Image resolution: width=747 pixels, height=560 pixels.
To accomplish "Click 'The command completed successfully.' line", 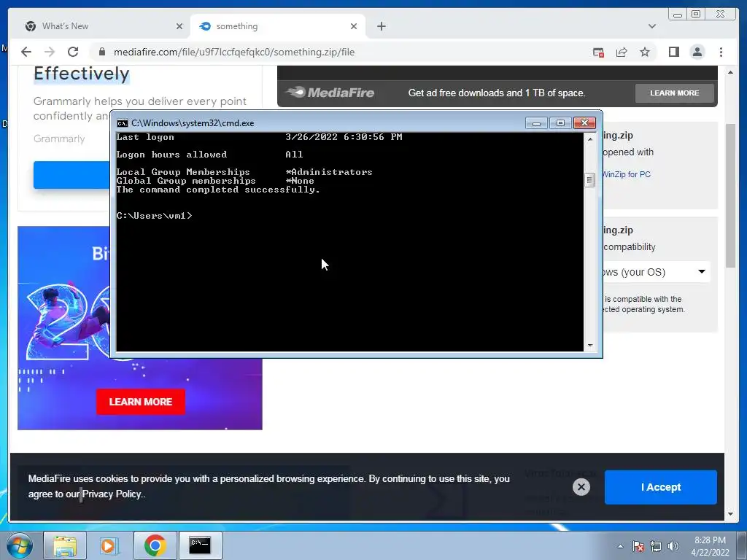I will (218, 190).
